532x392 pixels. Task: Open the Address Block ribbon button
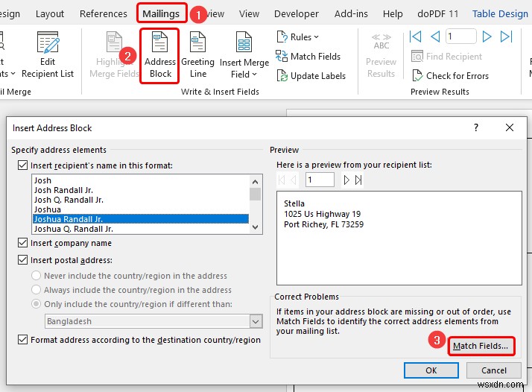[159, 56]
